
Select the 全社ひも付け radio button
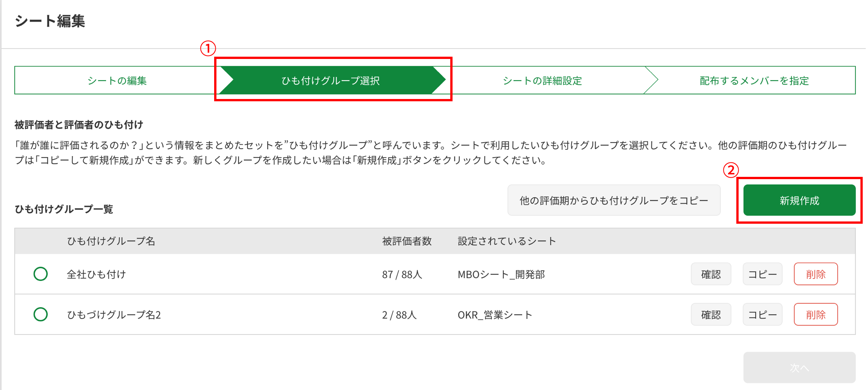(40, 274)
